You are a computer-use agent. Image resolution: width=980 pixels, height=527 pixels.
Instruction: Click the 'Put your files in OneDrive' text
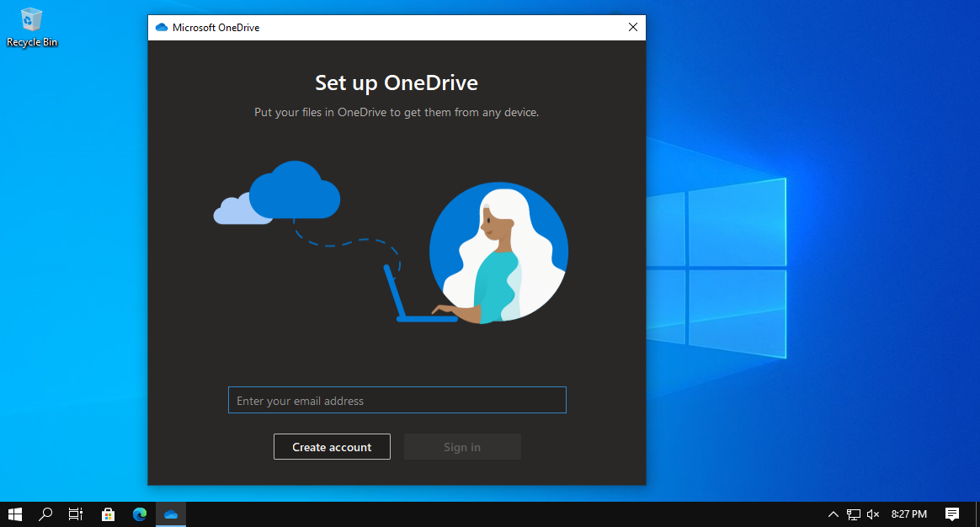(397, 113)
